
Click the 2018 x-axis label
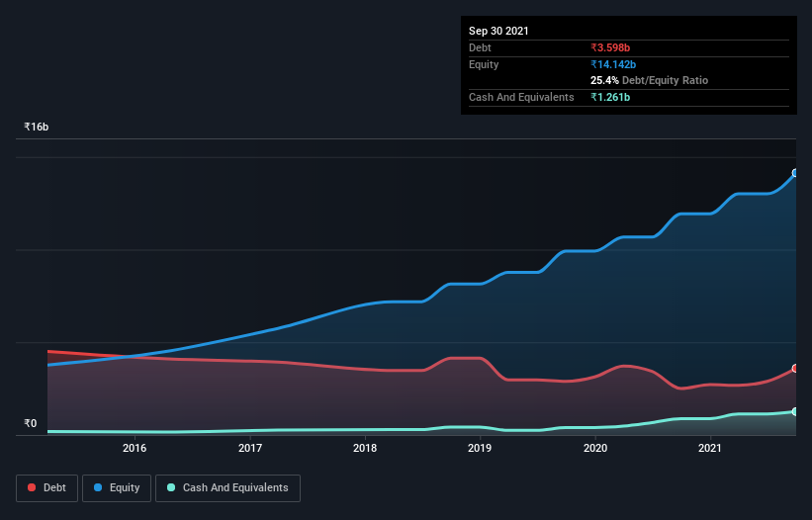pyautogui.click(x=365, y=448)
